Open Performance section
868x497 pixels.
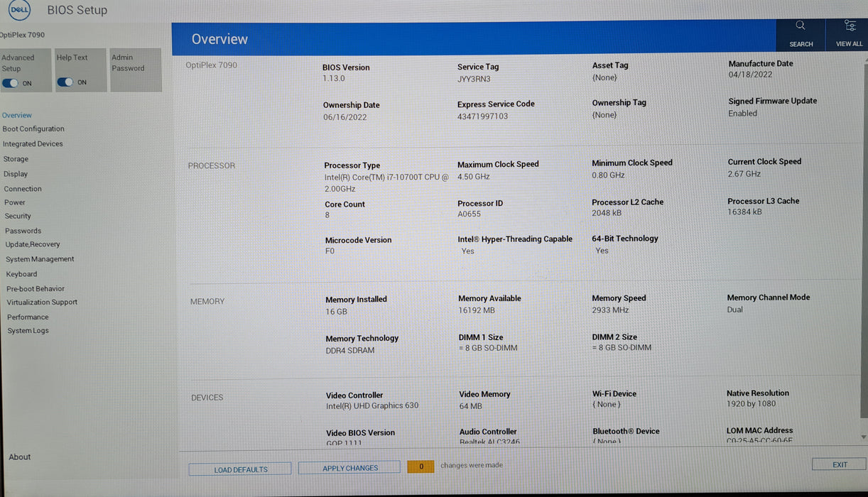click(x=28, y=317)
